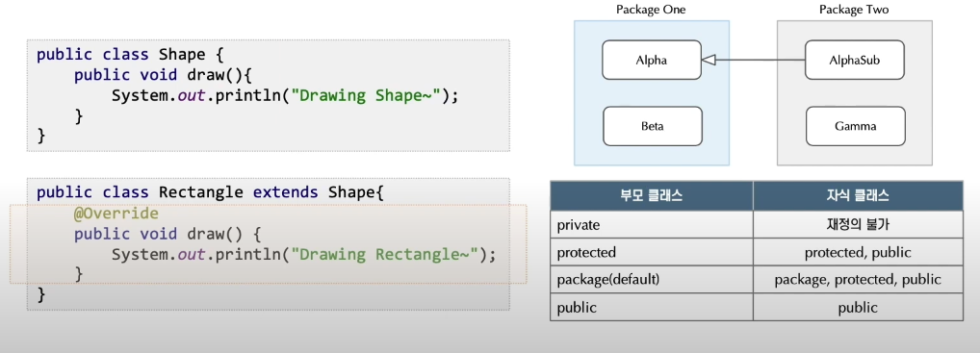Select the public cell in parent column
The image size is (980, 353).
(652, 308)
